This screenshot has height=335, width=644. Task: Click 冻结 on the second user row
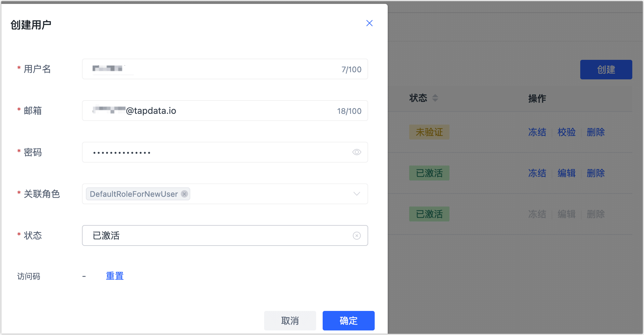click(x=537, y=173)
